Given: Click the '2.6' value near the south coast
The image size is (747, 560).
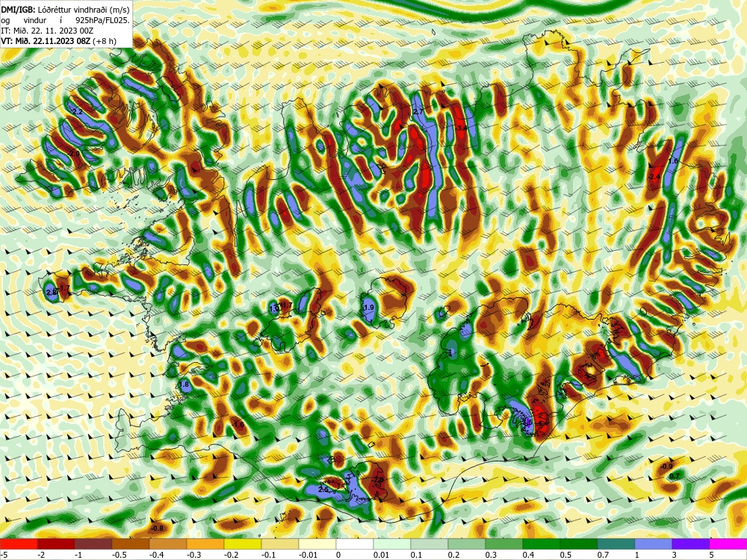Looking at the screenshot, I should point(324,490).
